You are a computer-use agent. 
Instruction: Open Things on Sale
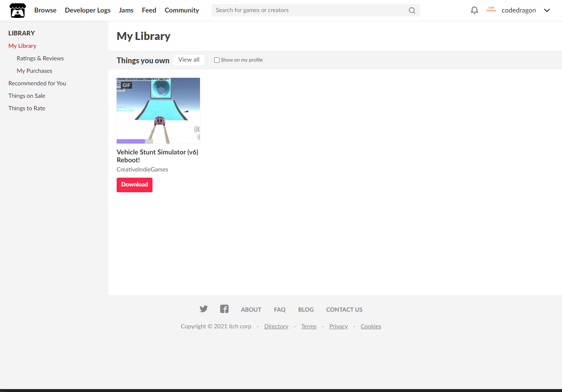tap(27, 96)
